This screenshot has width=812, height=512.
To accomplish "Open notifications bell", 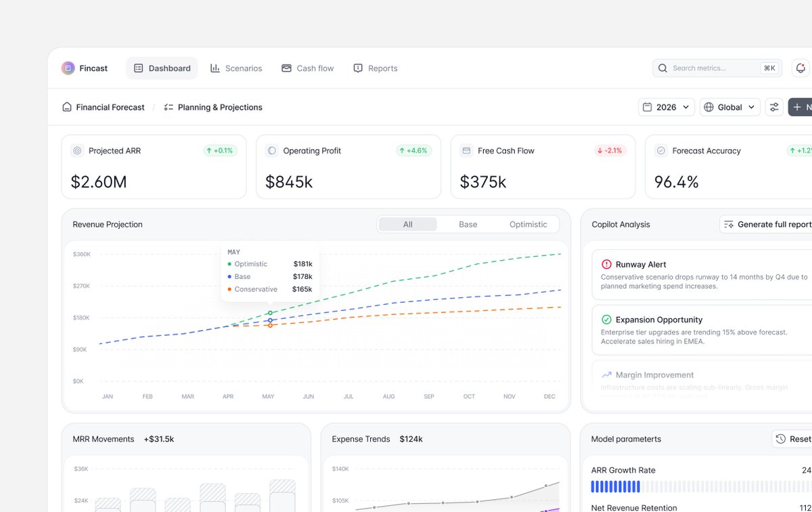I will point(801,68).
